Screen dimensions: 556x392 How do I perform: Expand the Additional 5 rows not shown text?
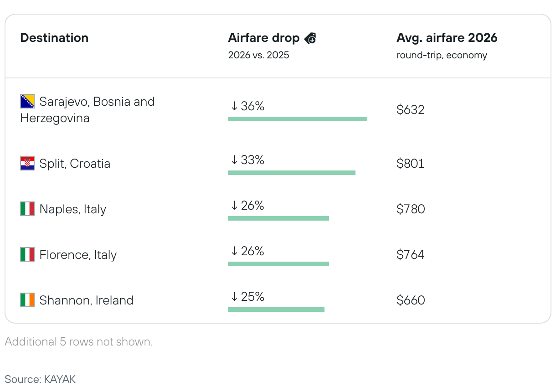click(x=79, y=342)
